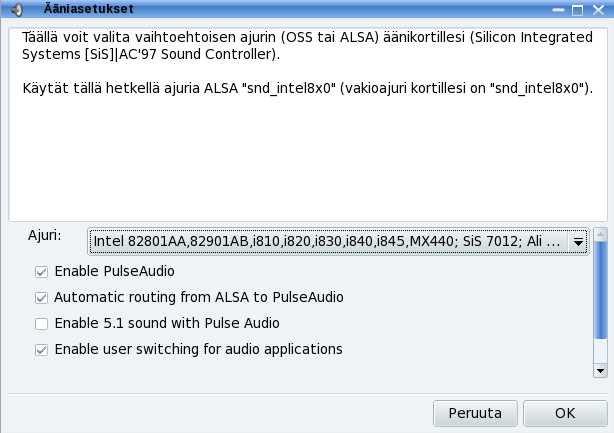This screenshot has height=433, width=614.
Task: Click the Silicon Integrated Systems sound card paragraph
Action: tap(307, 45)
